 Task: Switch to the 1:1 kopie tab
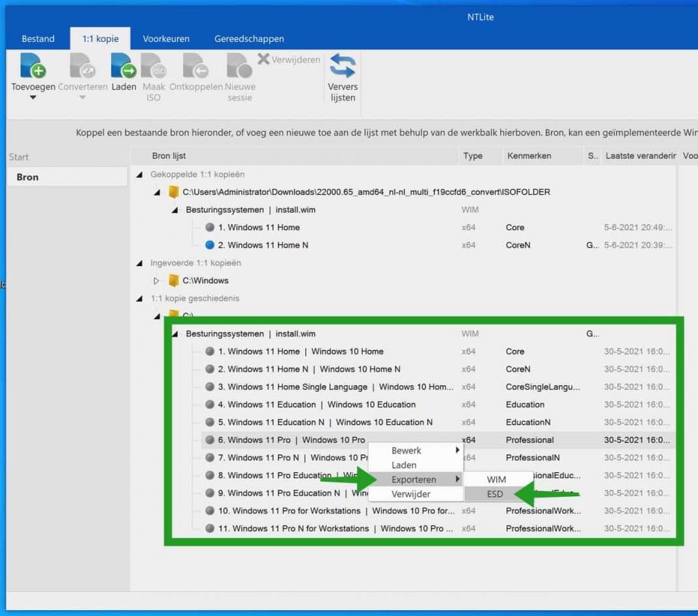100,39
